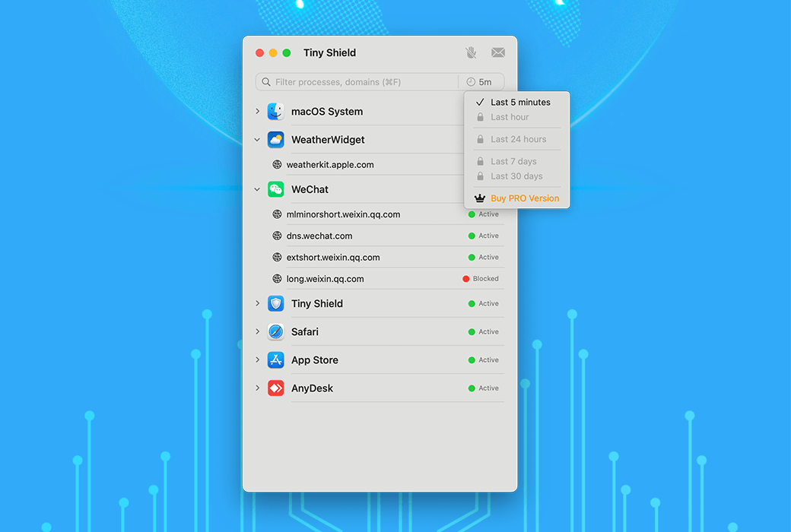Screen dimensions: 791x532
Task: Select Last 7 days menu item
Action: (516, 161)
